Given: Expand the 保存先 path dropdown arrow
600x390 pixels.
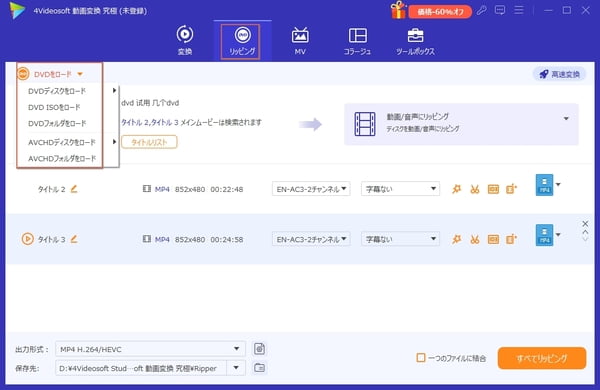Looking at the screenshot, I should pos(236,368).
